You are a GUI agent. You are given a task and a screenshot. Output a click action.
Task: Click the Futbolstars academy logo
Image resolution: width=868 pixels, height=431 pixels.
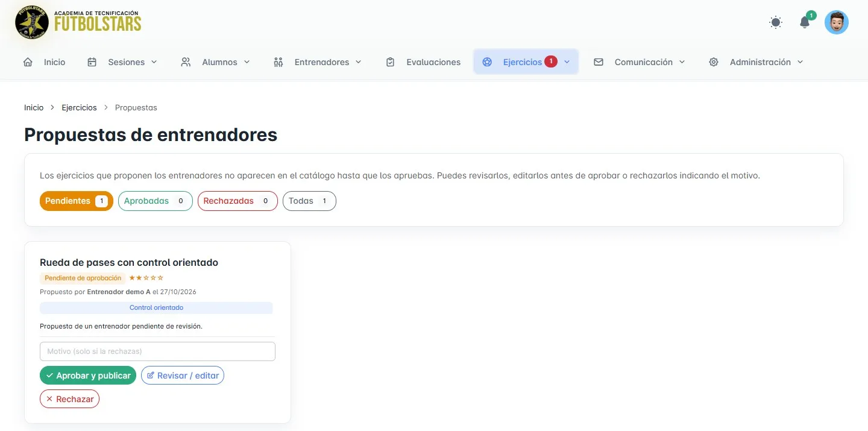pos(78,22)
